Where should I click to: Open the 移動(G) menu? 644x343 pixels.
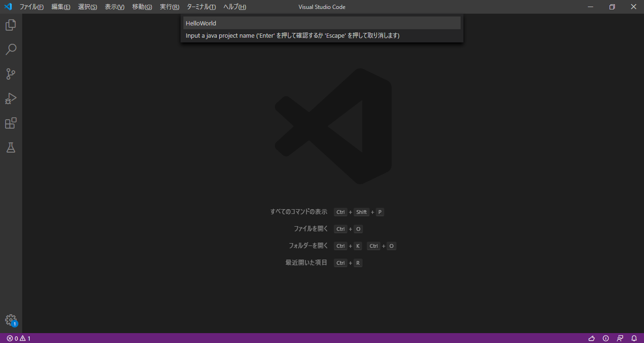tap(142, 7)
